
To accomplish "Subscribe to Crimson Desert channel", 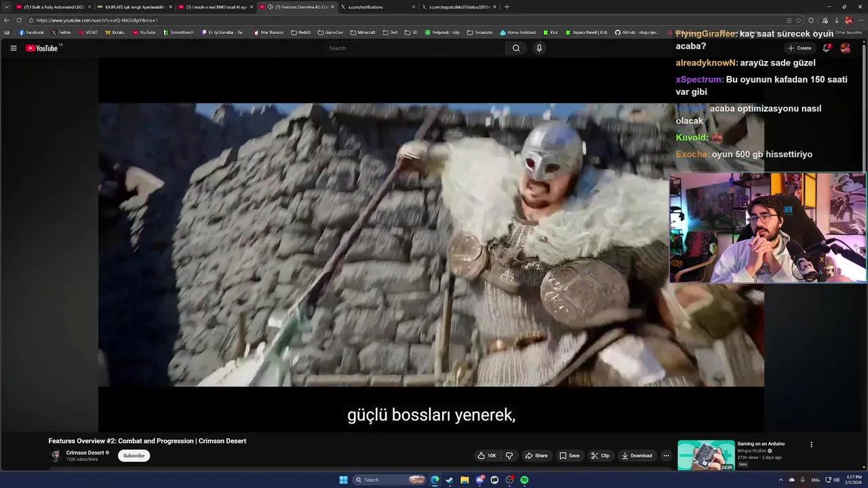I will click(134, 455).
